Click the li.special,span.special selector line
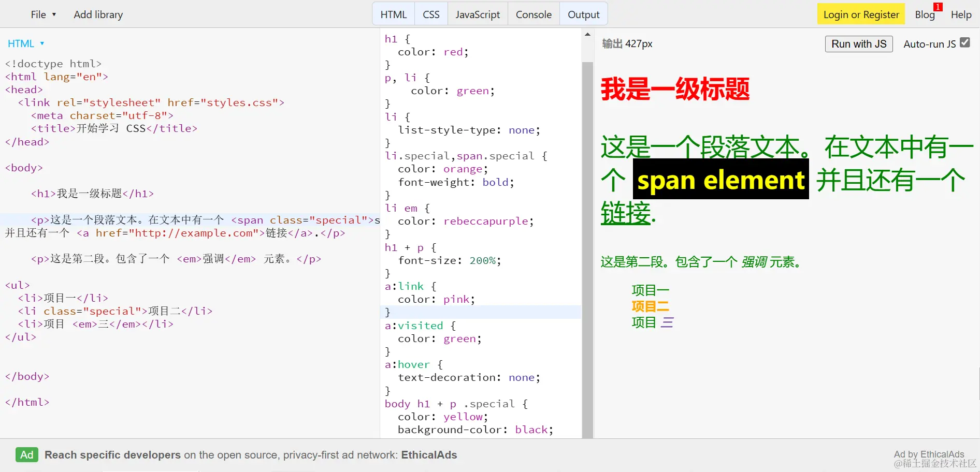The width and height of the screenshot is (980, 472). click(x=466, y=156)
